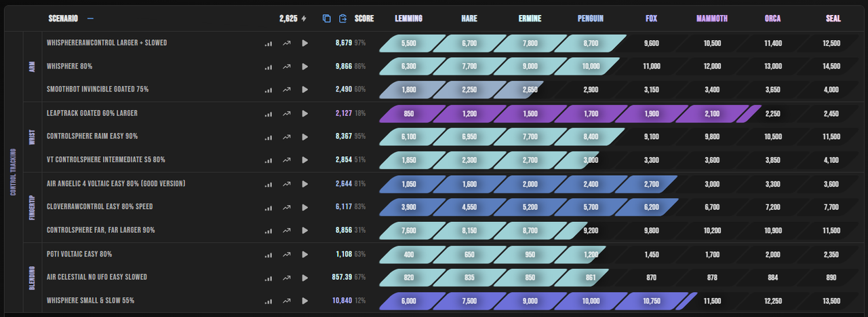The width and height of the screenshot is (868, 317).
Task: Play Air Angelic 4 Voltaic Easy scenario
Action: (x=304, y=184)
